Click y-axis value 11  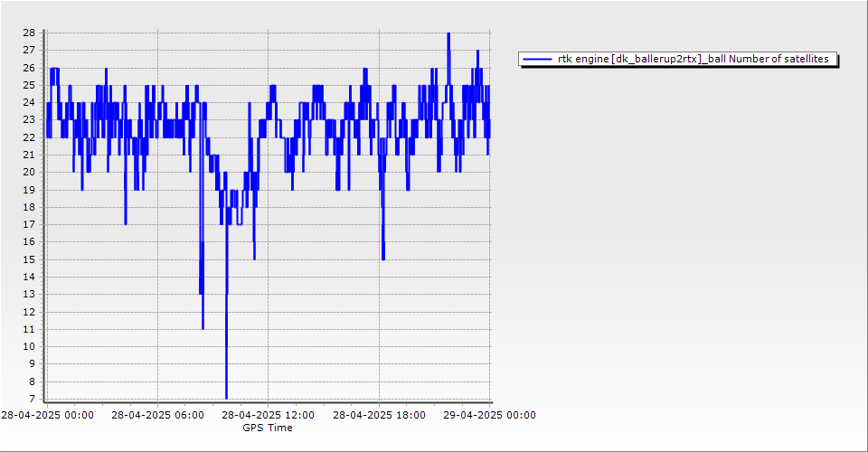(29, 329)
